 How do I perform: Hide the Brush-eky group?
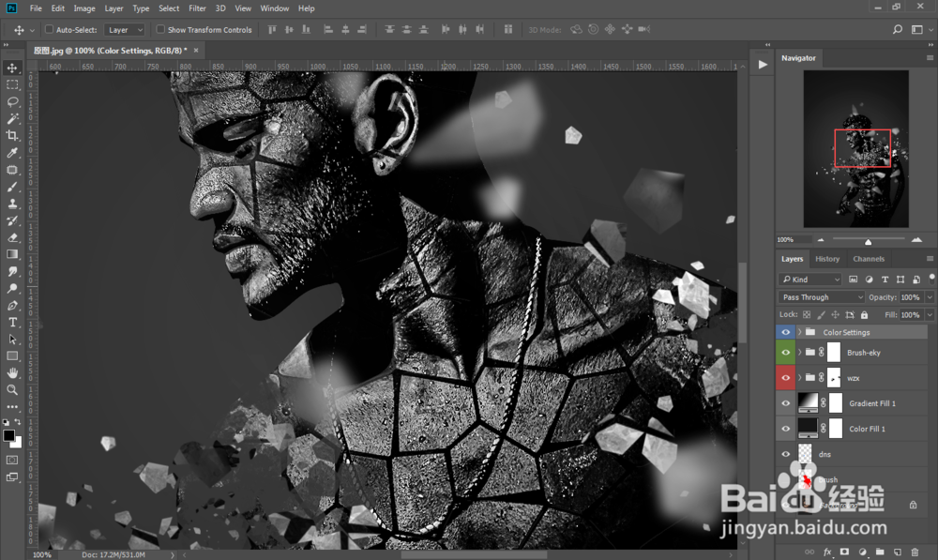[x=785, y=353]
